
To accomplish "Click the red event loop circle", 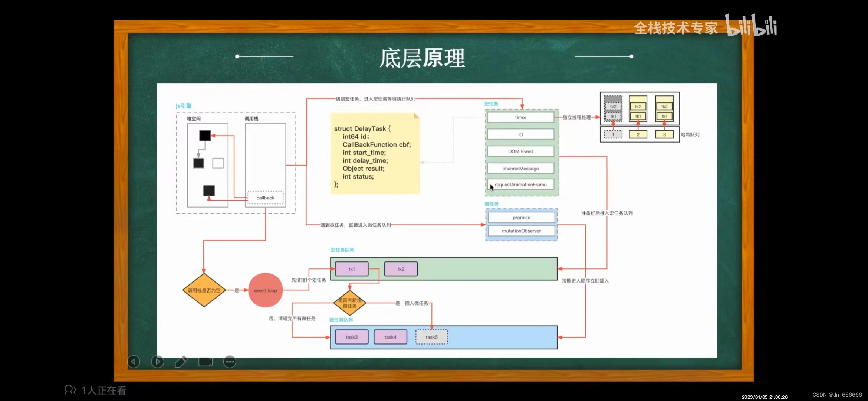I will click(x=265, y=290).
